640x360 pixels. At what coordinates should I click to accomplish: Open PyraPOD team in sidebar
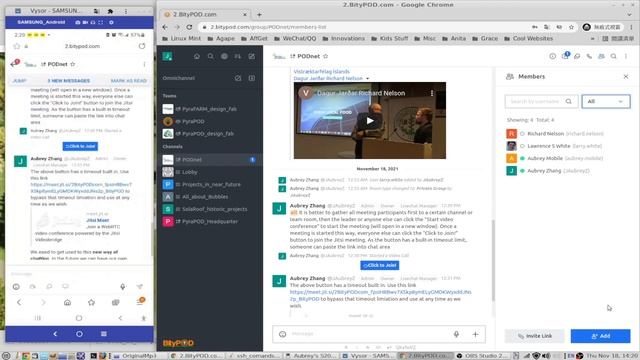click(210, 121)
